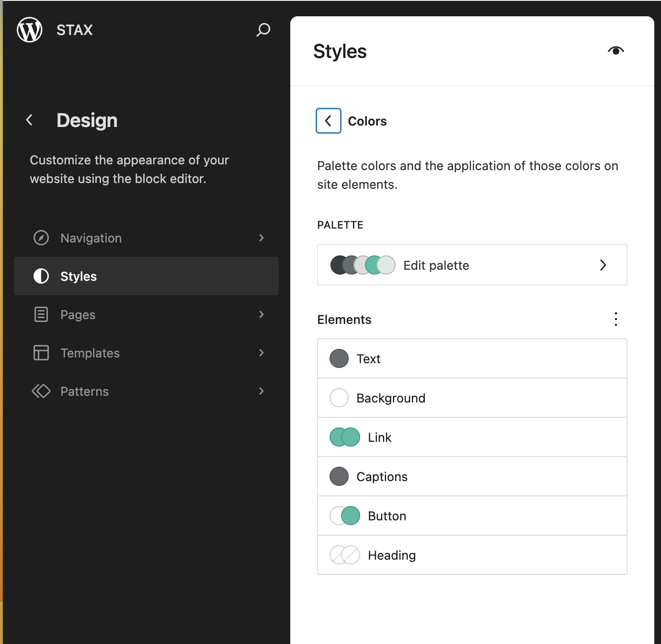Expand the Templates chevron

(262, 353)
